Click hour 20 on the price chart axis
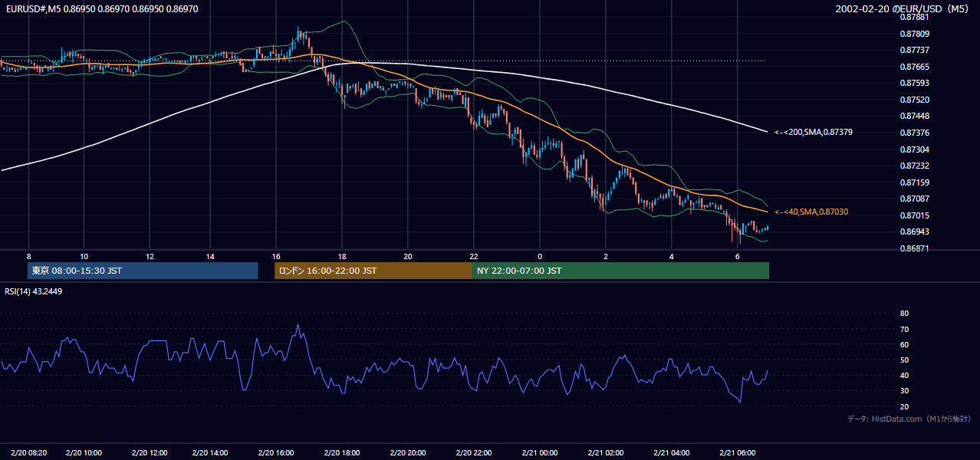The height and width of the screenshot is (460, 980). click(x=408, y=256)
